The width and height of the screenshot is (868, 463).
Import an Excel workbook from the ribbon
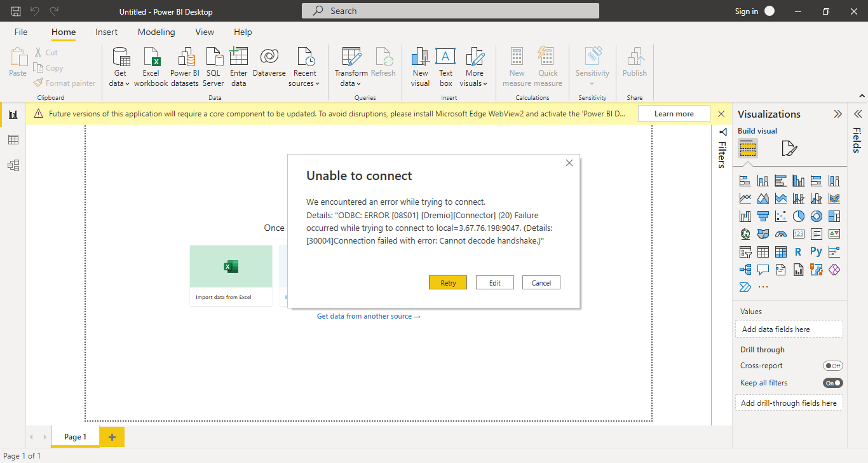(x=151, y=67)
